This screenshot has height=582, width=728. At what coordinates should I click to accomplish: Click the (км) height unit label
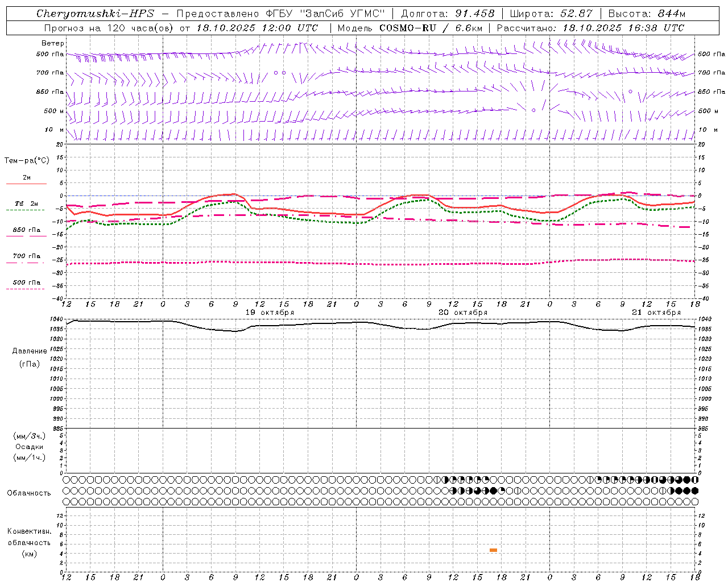click(x=30, y=554)
